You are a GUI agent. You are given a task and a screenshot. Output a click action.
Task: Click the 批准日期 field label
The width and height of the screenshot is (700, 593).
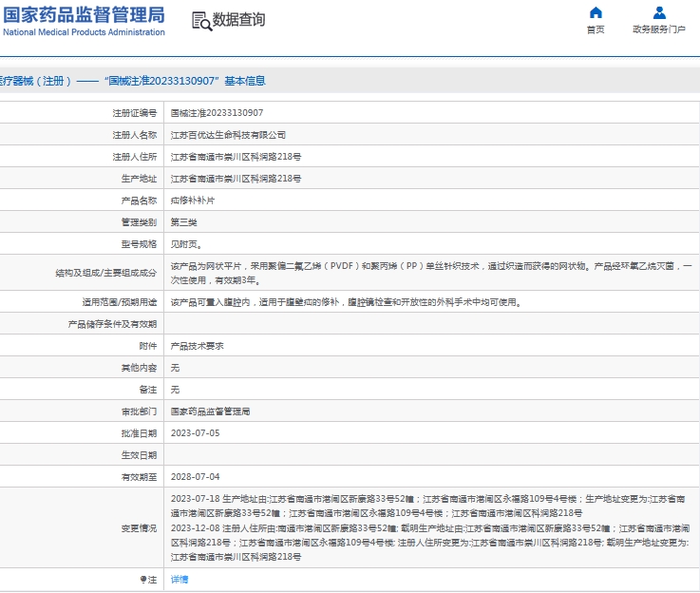(139, 433)
